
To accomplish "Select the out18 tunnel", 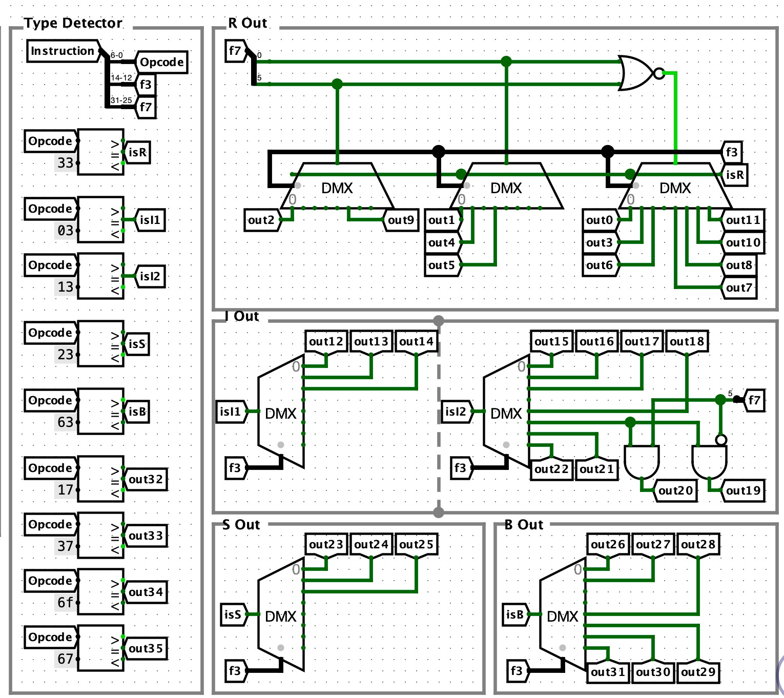I will (687, 342).
